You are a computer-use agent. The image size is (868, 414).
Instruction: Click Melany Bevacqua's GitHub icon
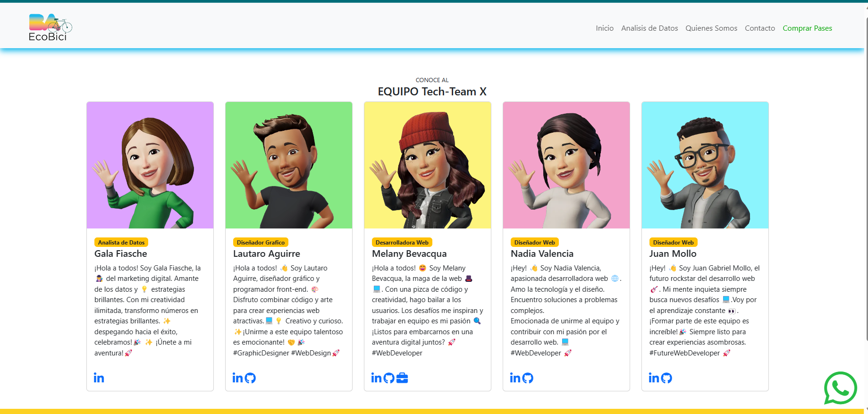[389, 378]
